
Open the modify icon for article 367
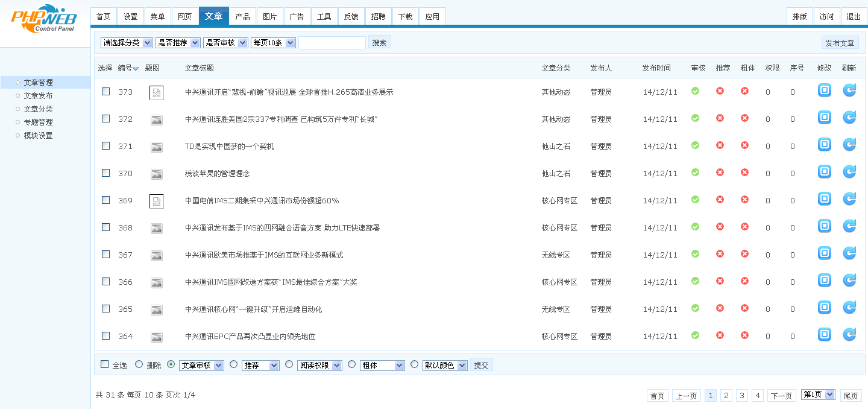(x=824, y=253)
